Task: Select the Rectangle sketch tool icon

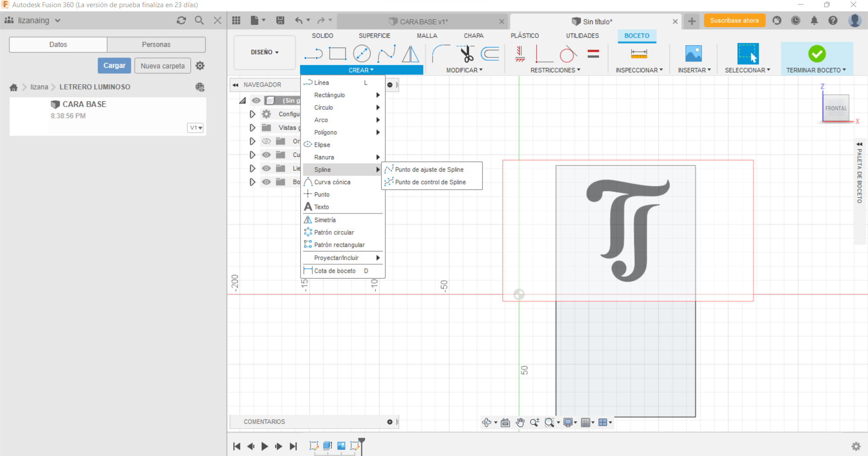Action: tap(337, 54)
